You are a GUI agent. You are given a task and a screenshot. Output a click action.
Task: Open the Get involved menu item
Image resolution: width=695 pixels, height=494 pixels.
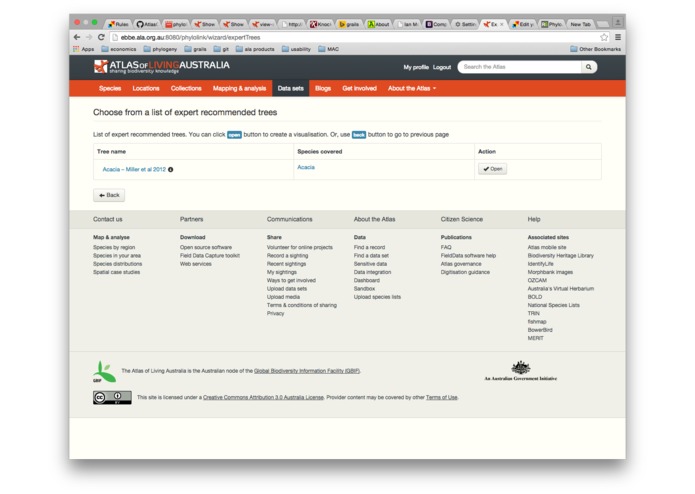coord(359,89)
